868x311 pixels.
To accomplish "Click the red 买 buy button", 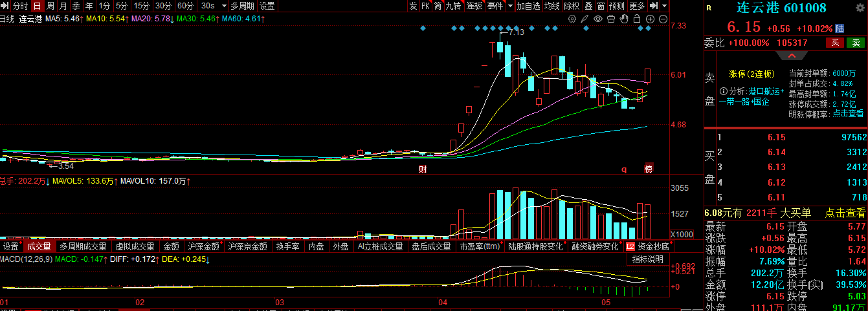I will [x=836, y=43].
